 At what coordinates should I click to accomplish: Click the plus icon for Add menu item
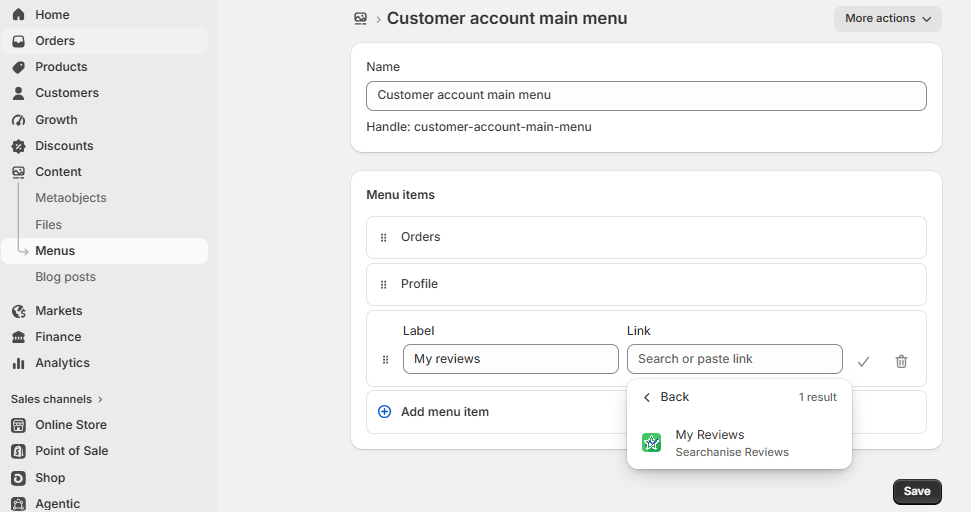coord(385,412)
